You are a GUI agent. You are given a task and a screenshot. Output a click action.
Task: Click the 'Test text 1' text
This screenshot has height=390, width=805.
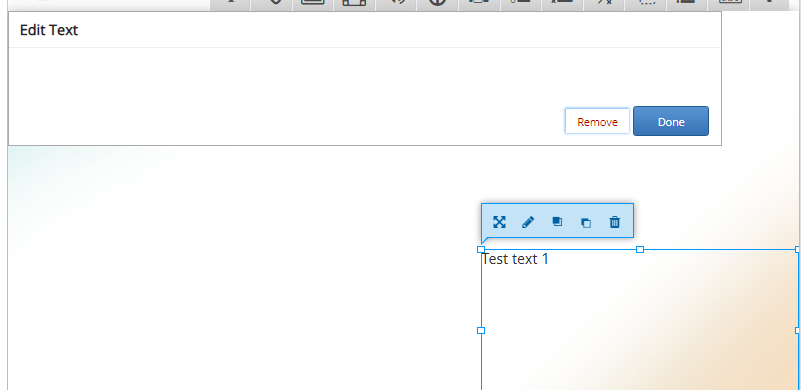coord(515,259)
